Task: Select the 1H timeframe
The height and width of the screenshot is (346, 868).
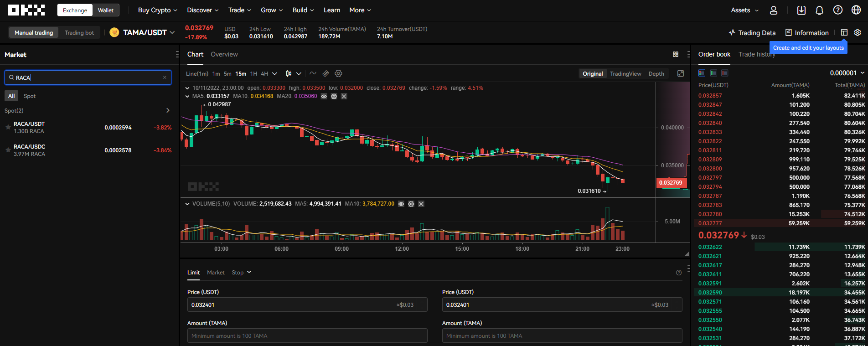Action: [x=253, y=73]
